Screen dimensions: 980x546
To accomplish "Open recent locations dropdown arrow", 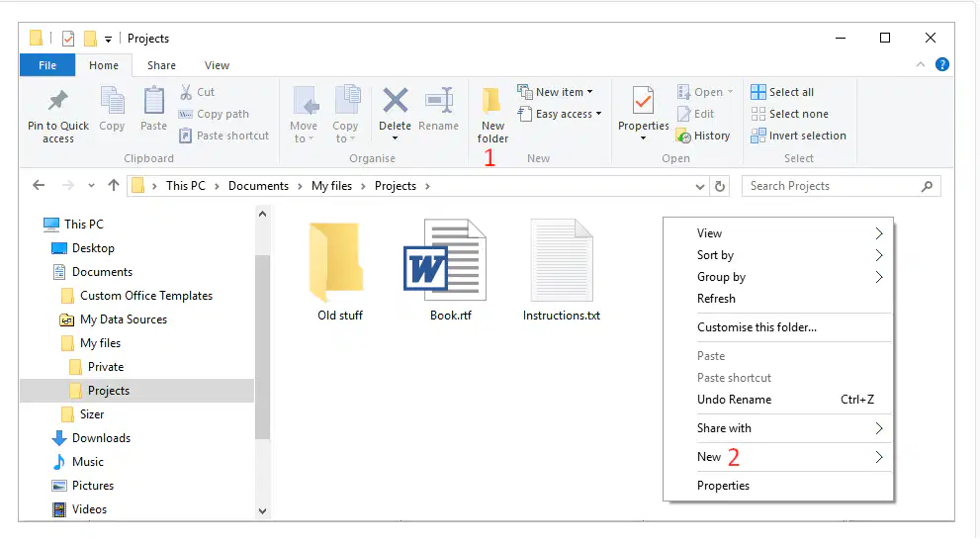I will coord(91,186).
